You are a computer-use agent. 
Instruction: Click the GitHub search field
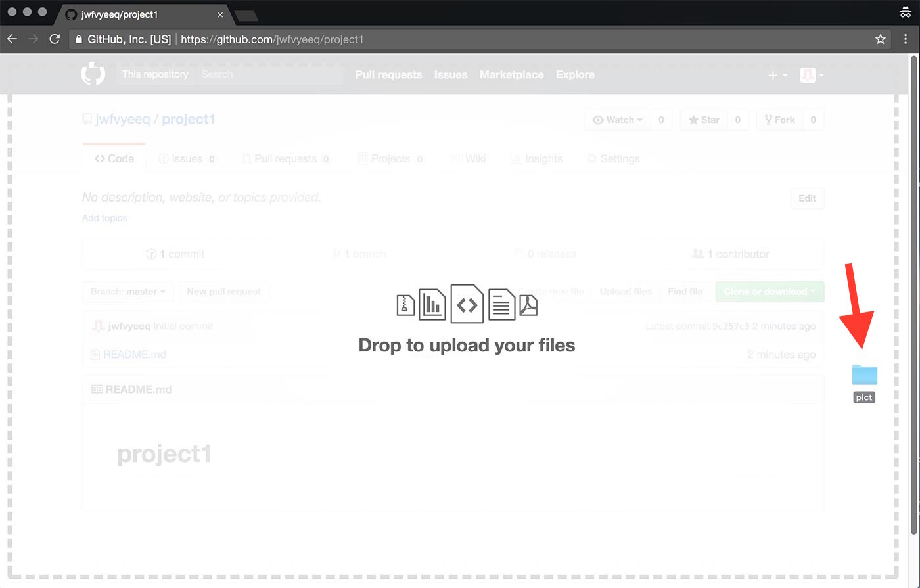269,74
